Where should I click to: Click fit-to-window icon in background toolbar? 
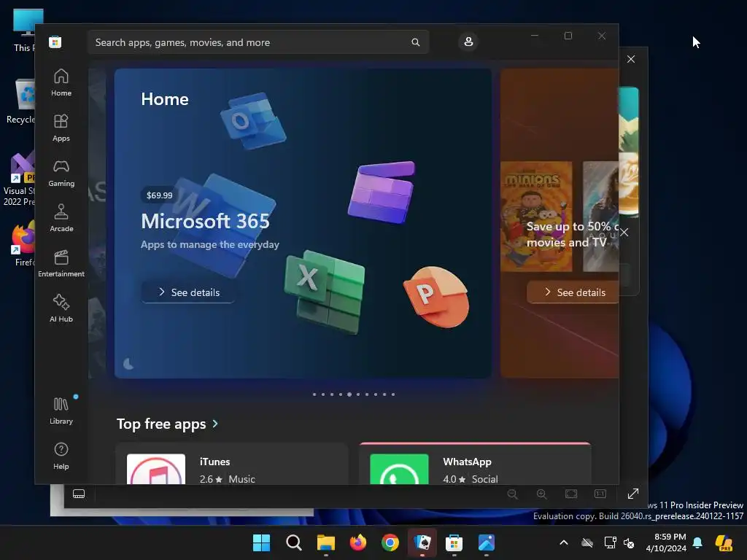coord(571,494)
